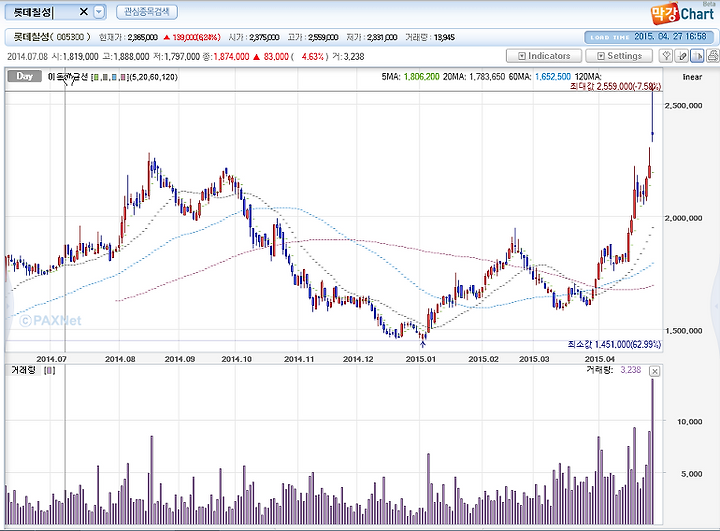Click the purple volume legend swatch
This screenshot has width=720, height=531.
click(50, 370)
